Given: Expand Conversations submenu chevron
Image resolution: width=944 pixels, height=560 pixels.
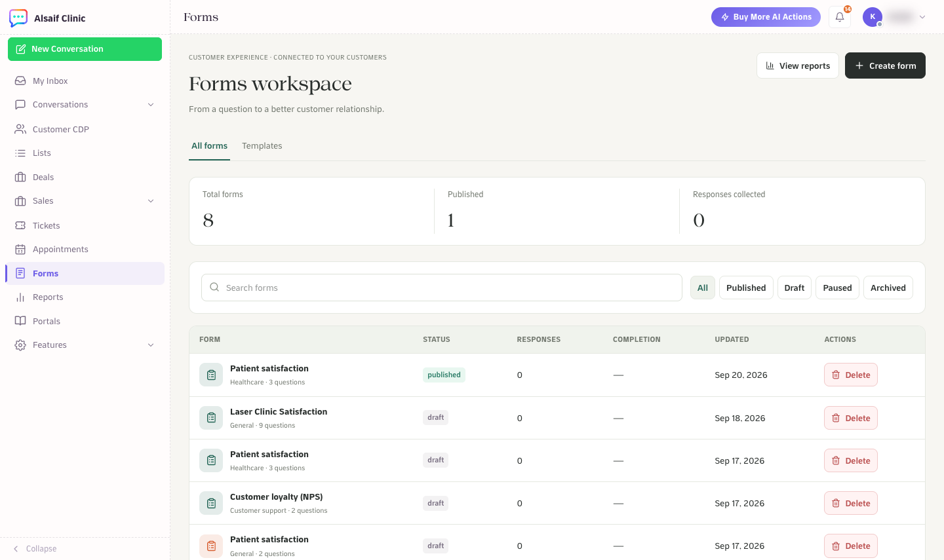Looking at the screenshot, I should point(151,105).
